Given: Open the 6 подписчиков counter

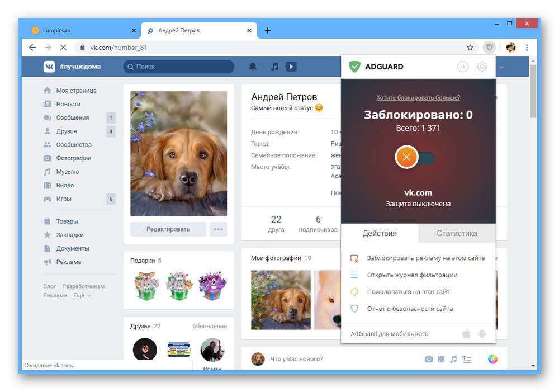Looking at the screenshot, I should 318,224.
